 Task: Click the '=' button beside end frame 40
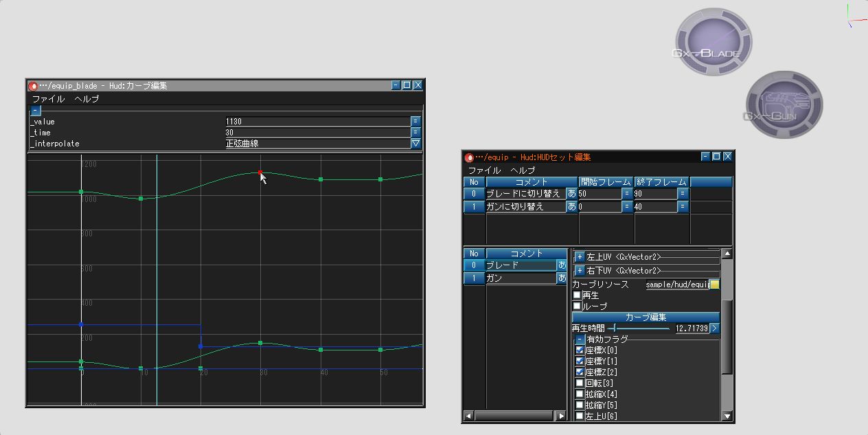tap(683, 206)
